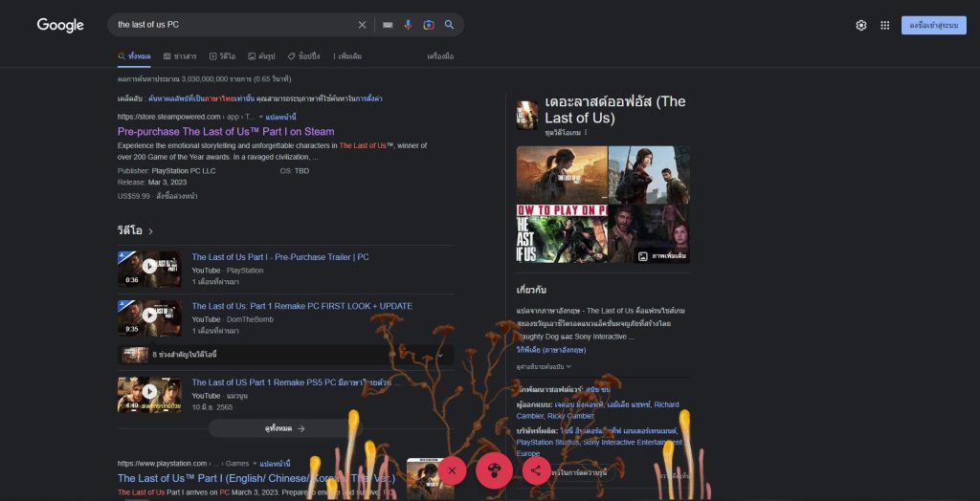Expand the 8 key moments in this video
Screen dimensions: 980x501
[285, 355]
